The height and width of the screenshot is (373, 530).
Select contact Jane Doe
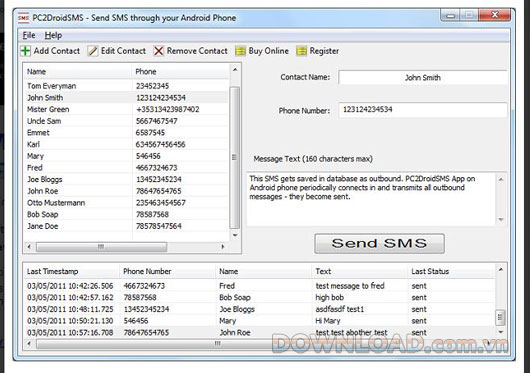pos(127,226)
